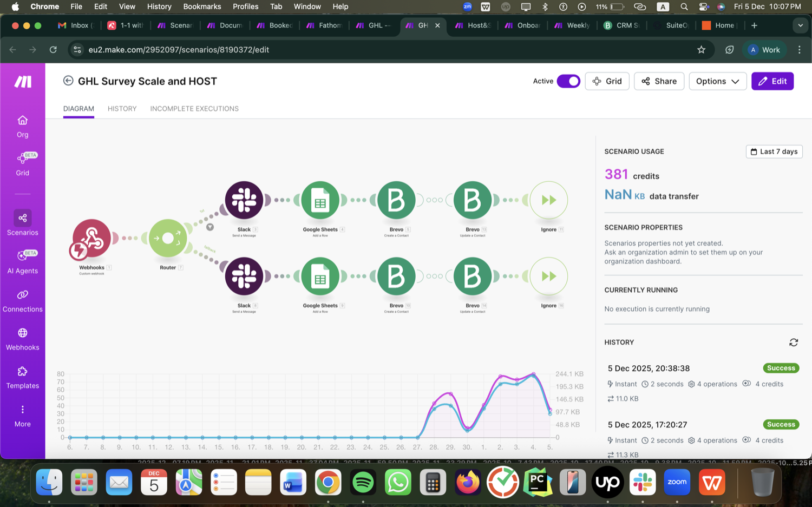Click chart data point at date 2

pyautogui.click(x=500, y=376)
